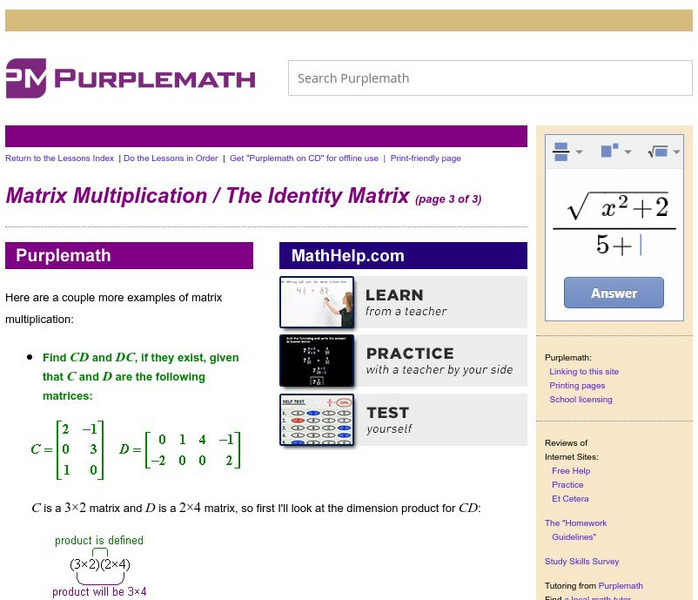Click the MathHelp.com header bar
Screen dimensions: 698x600
click(403, 255)
